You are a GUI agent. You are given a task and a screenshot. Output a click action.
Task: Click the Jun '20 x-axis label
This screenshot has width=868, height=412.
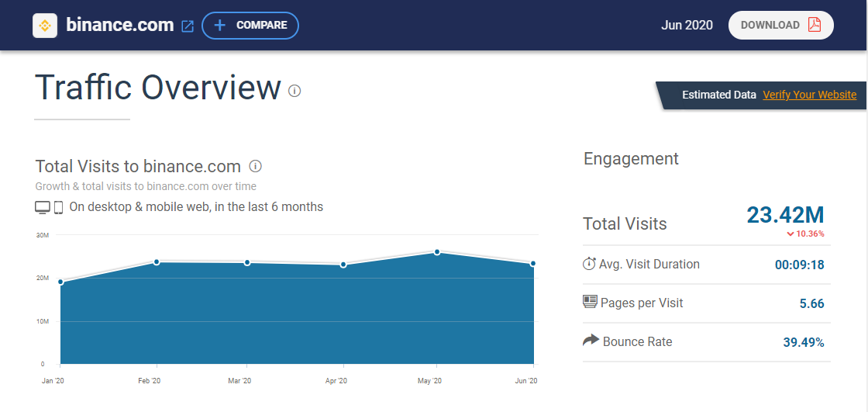526,381
